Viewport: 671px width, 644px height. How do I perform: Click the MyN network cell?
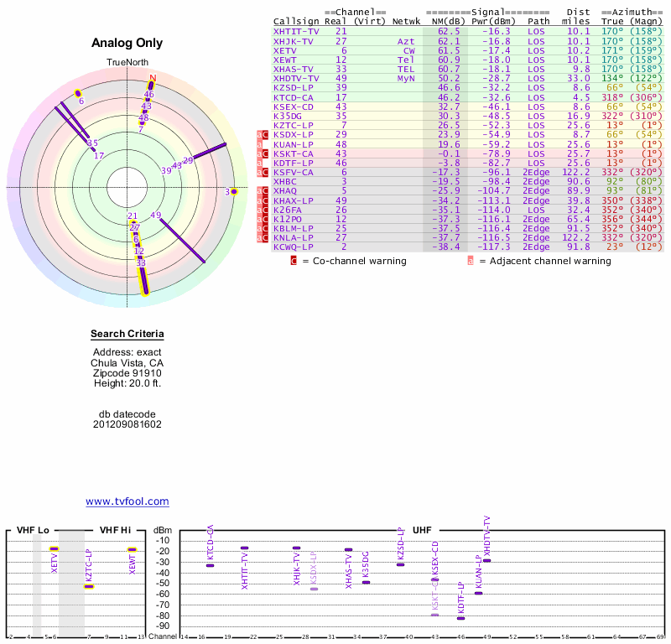(406, 78)
